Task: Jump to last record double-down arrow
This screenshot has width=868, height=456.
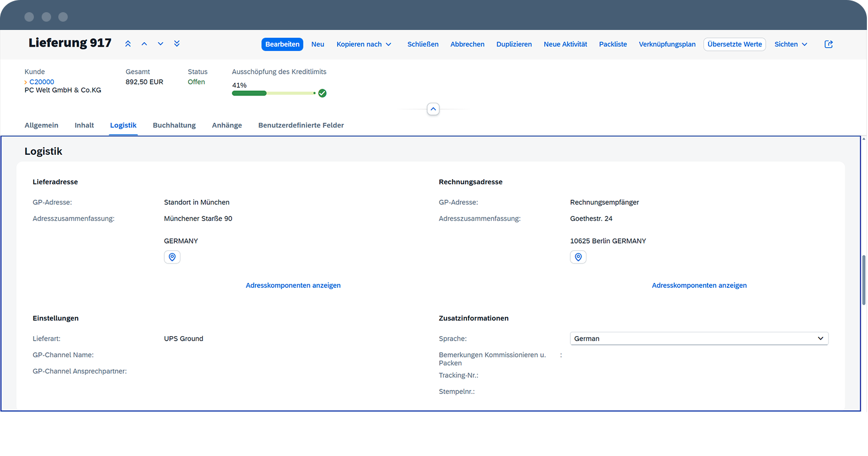Action: point(177,44)
